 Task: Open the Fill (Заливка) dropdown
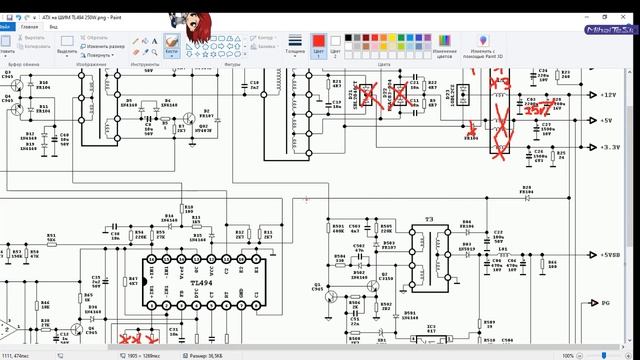pos(264,46)
